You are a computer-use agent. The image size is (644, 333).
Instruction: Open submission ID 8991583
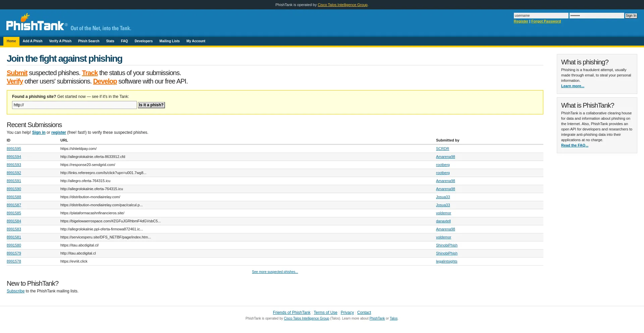(14, 229)
